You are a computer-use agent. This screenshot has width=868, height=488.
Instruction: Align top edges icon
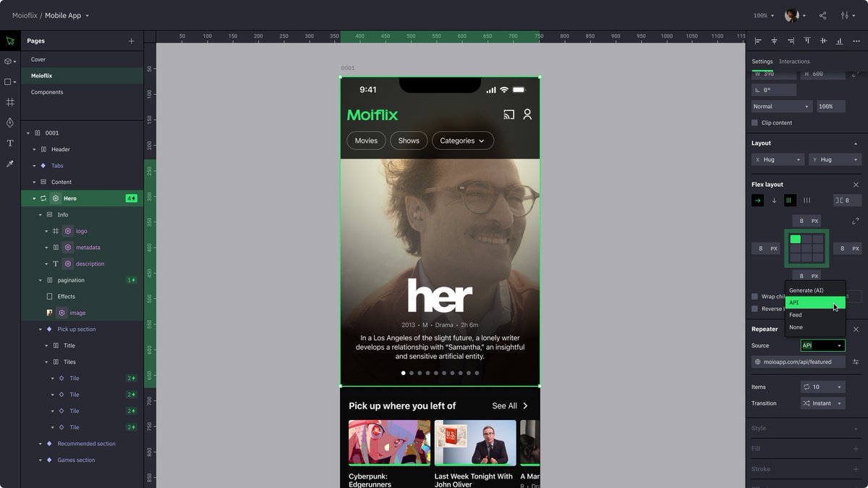coord(807,41)
